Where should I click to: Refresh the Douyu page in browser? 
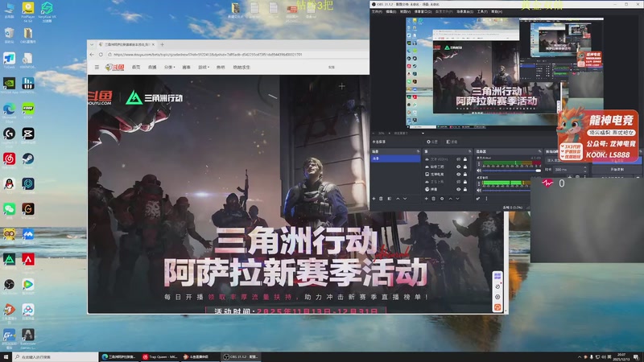(x=101, y=55)
